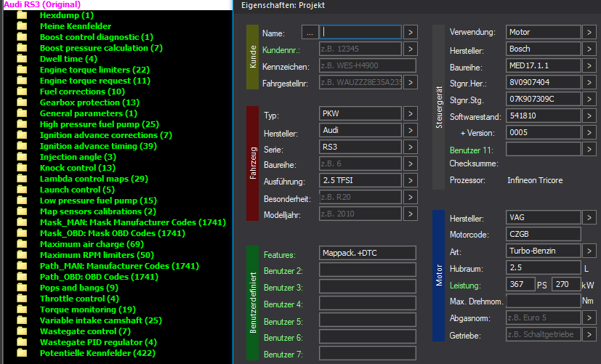
Task: Click the Benutzer 2 input field
Action: (368, 270)
